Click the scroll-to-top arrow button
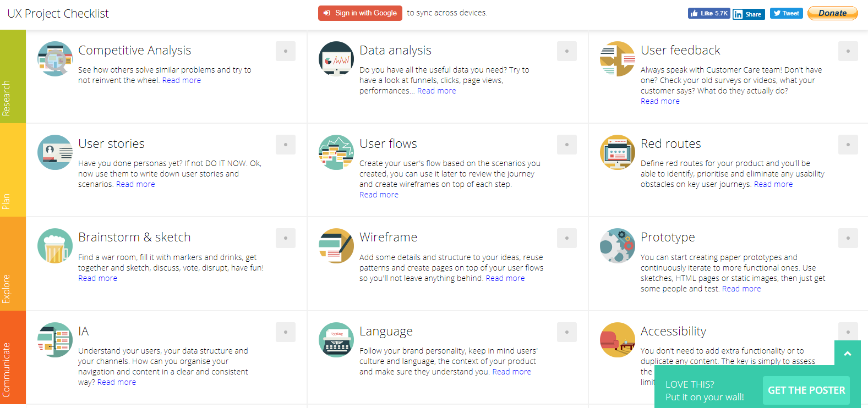Screen dimensions: 868x408 pyautogui.click(x=848, y=354)
